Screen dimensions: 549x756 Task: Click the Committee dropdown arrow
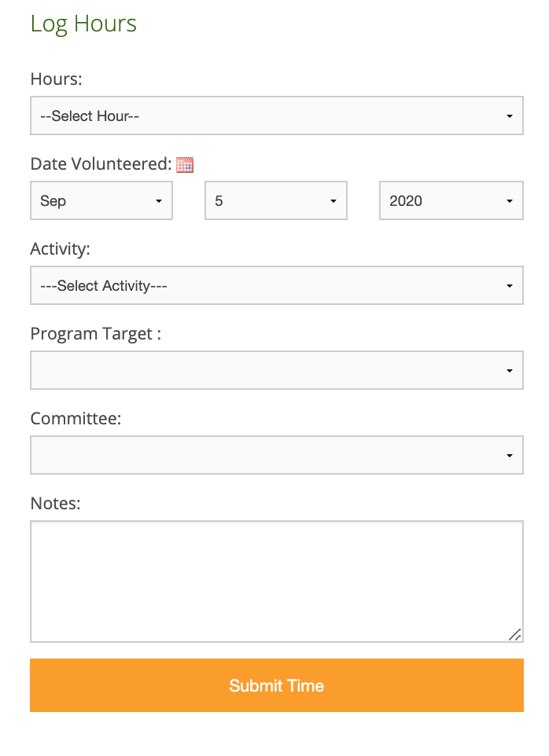click(x=510, y=456)
